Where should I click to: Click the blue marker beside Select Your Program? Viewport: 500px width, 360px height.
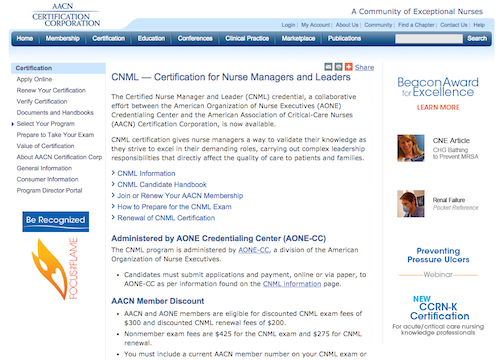[x=13, y=124]
